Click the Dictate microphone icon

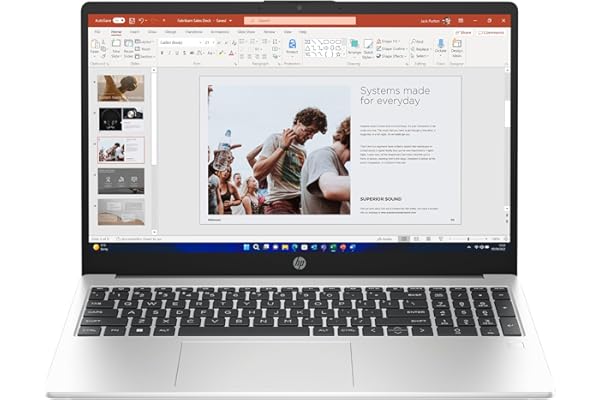[440, 44]
